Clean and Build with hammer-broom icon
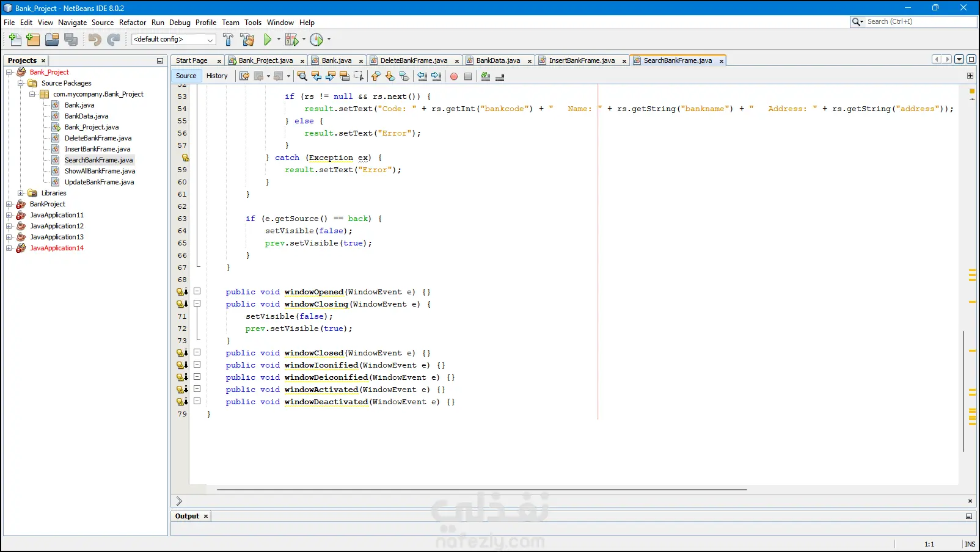Image resolution: width=980 pixels, height=552 pixels. tap(247, 40)
